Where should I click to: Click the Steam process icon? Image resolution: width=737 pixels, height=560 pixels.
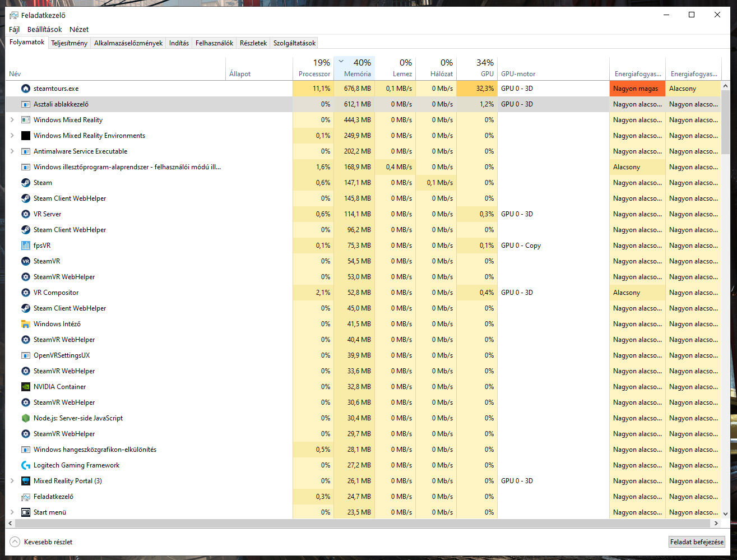click(x=25, y=183)
